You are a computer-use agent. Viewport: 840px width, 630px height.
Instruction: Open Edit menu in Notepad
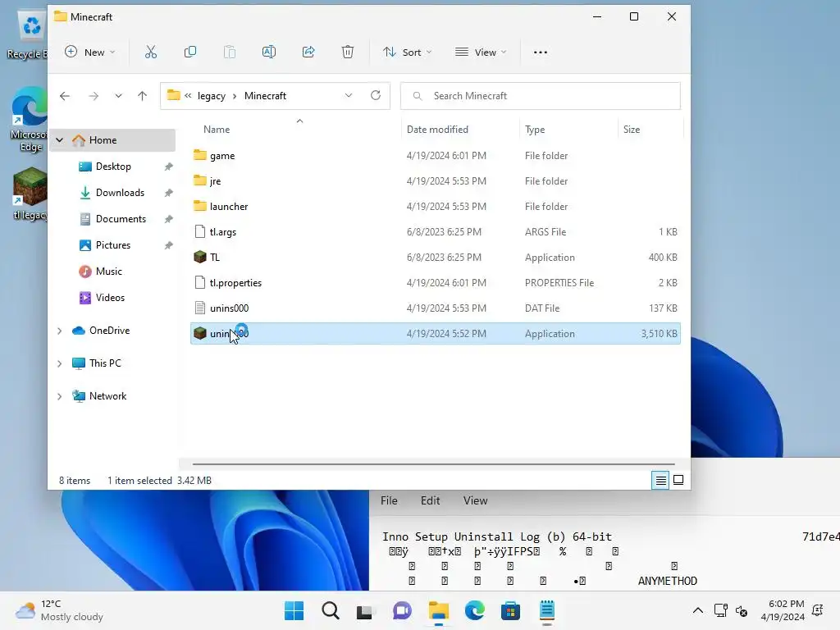pyautogui.click(x=430, y=500)
